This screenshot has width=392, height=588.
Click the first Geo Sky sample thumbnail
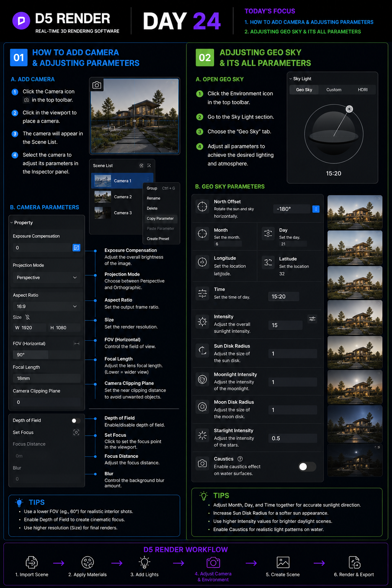(x=355, y=212)
